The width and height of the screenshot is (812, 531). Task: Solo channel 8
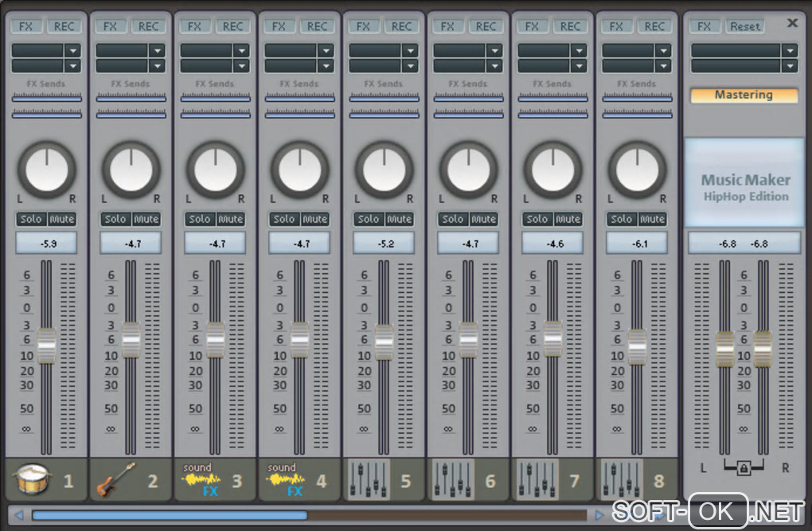point(622,219)
